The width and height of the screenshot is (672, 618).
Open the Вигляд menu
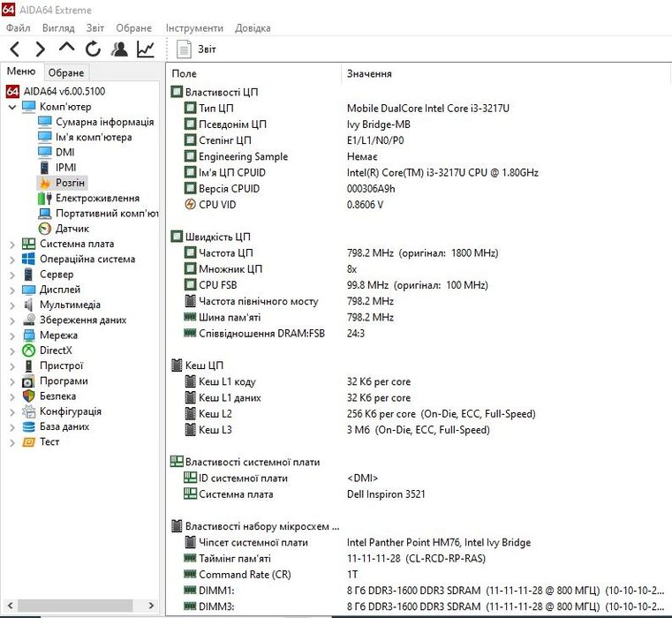point(58,28)
